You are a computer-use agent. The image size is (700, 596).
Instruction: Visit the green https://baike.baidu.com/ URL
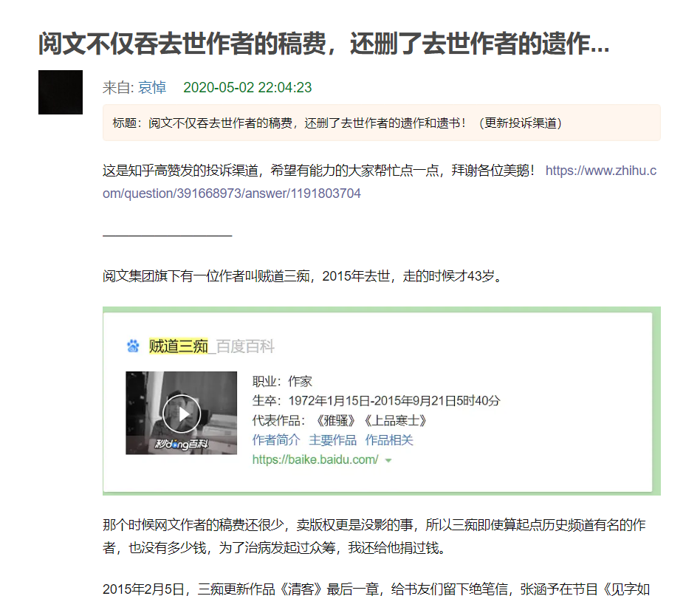coord(315,459)
